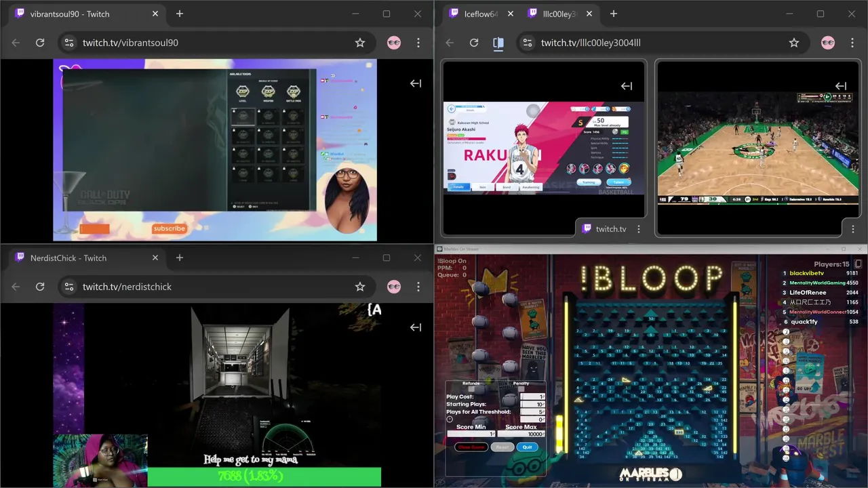This screenshot has height=488, width=868.
Task: Select the lllc00ley tab
Action: [x=560, y=14]
